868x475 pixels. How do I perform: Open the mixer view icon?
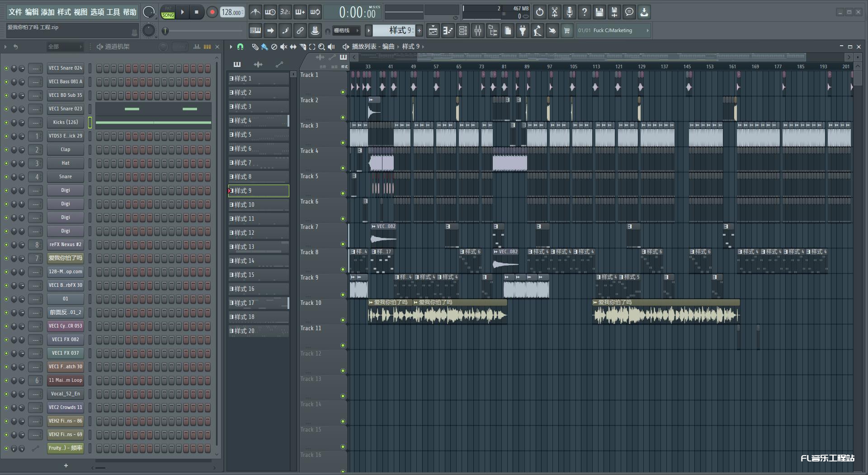click(x=478, y=30)
